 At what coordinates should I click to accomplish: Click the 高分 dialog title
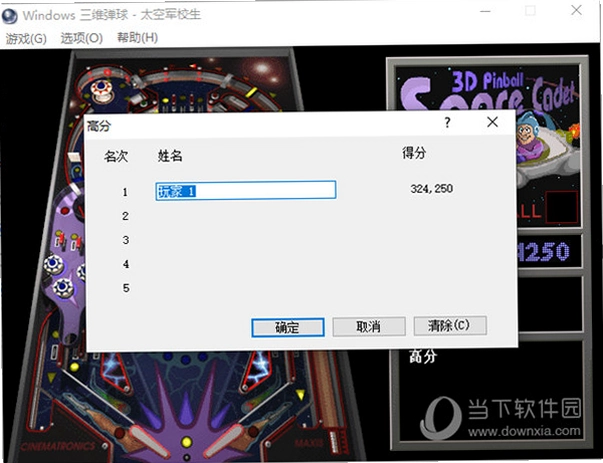pos(99,126)
